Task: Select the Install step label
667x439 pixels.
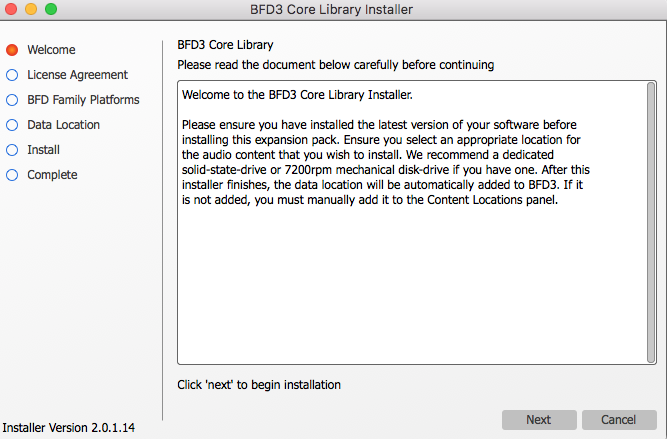Action: [x=43, y=150]
